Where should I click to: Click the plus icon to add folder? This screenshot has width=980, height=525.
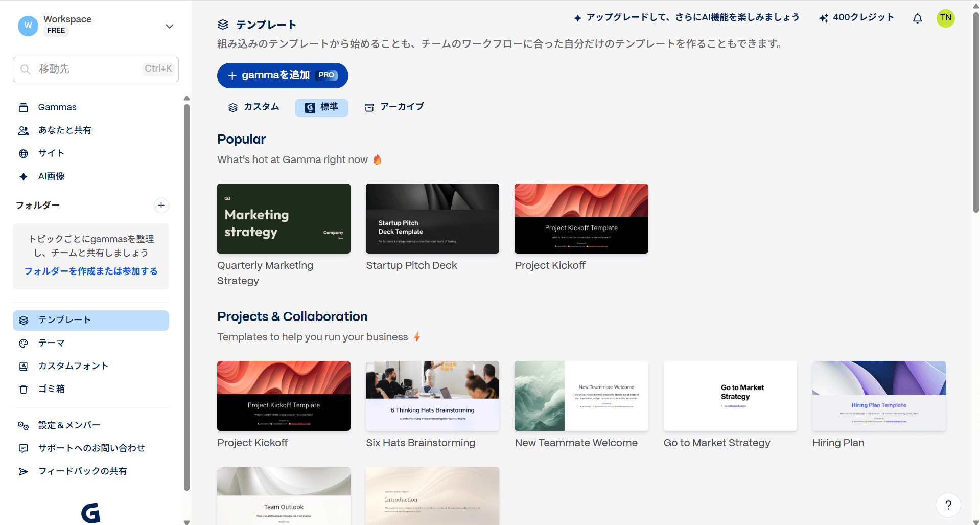point(161,205)
